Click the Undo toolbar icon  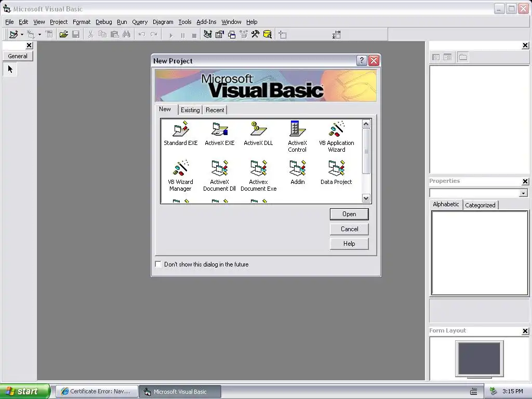click(x=142, y=35)
